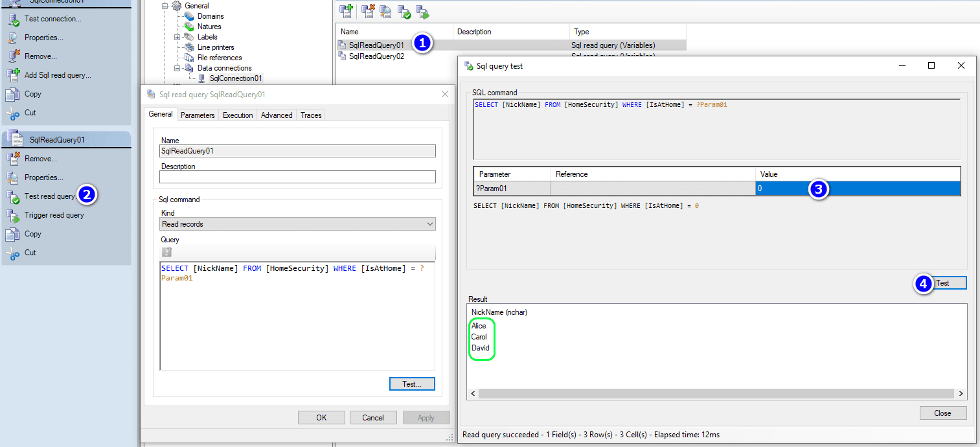Open the Kind dropdown showing Read records
The height and width of the screenshot is (447, 980).
point(297,224)
